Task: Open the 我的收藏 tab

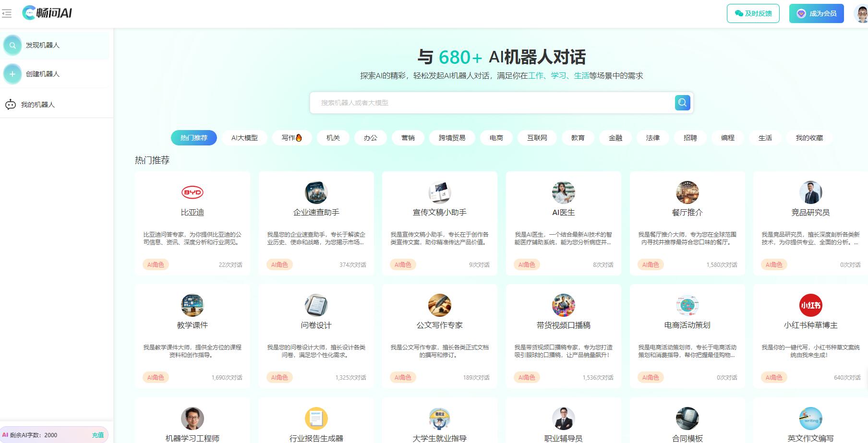Action: [809, 138]
